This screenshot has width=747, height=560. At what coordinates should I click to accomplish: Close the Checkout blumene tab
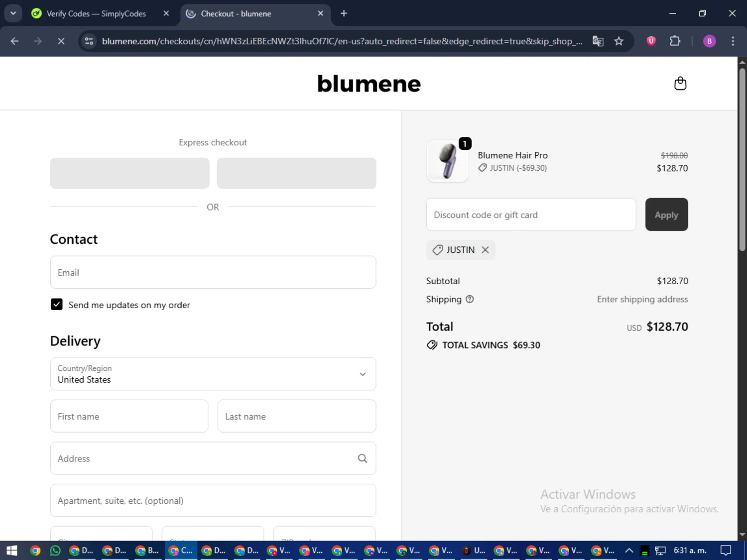321,13
